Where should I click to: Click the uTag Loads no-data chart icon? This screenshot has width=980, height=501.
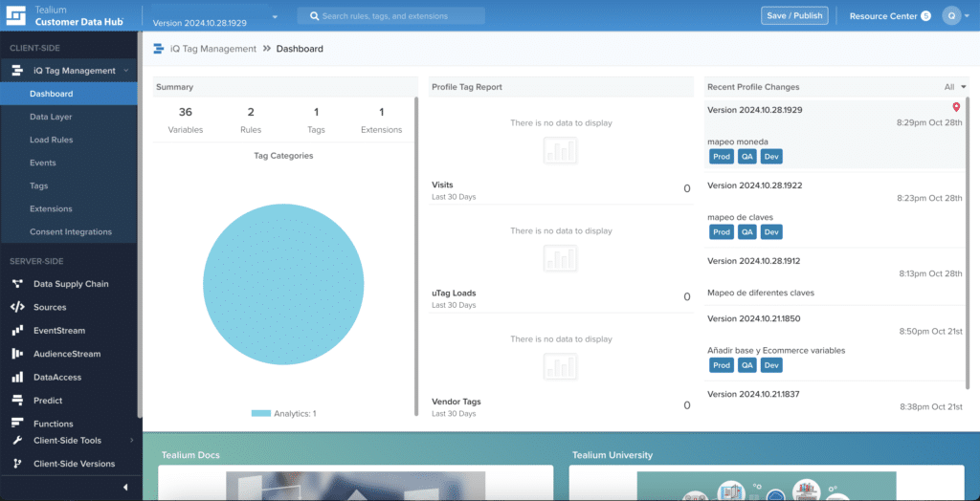(x=560, y=258)
